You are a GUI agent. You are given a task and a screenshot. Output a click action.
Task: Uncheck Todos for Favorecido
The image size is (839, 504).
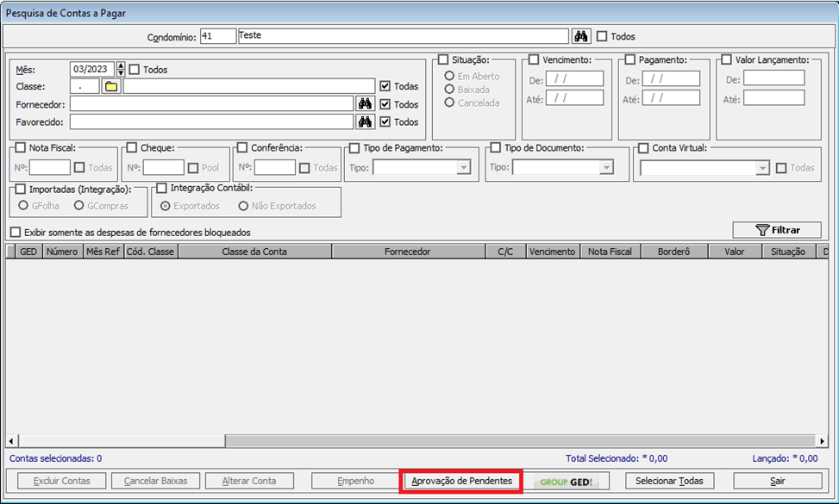pos(385,121)
